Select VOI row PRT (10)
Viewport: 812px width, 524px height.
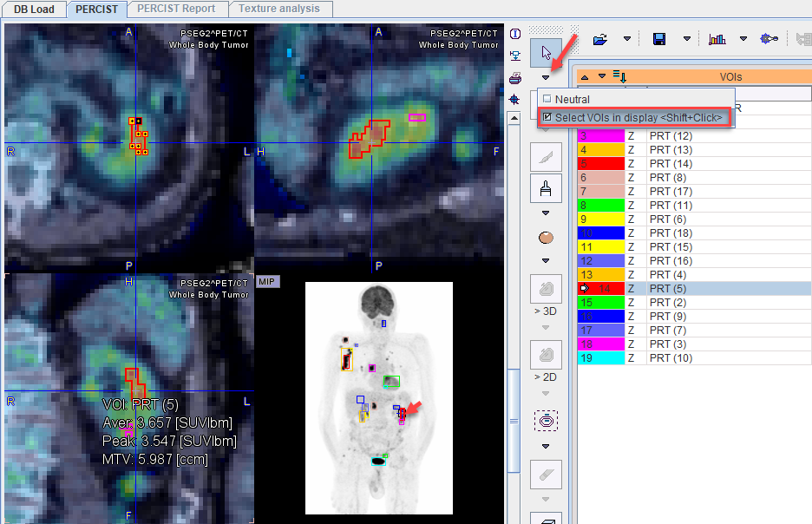[x=694, y=357]
